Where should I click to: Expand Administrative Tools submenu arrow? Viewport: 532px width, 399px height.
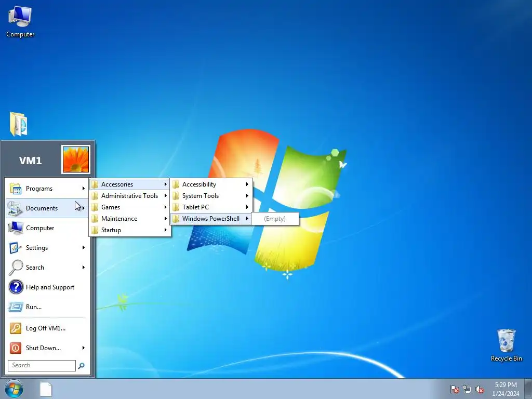click(166, 196)
